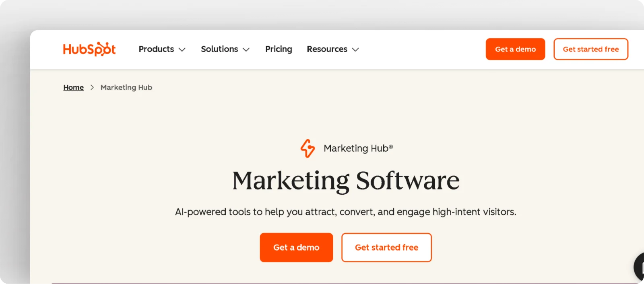Screen dimensions: 644x284
Task: Click the Get a demo header button
Action: tap(515, 49)
